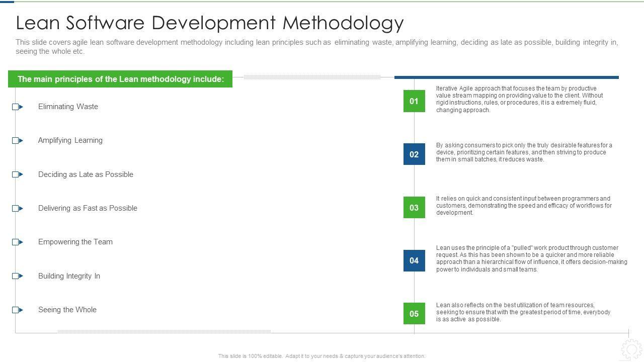Click the gear icon in the bottom corner
The image size is (644, 362).
(631, 349)
